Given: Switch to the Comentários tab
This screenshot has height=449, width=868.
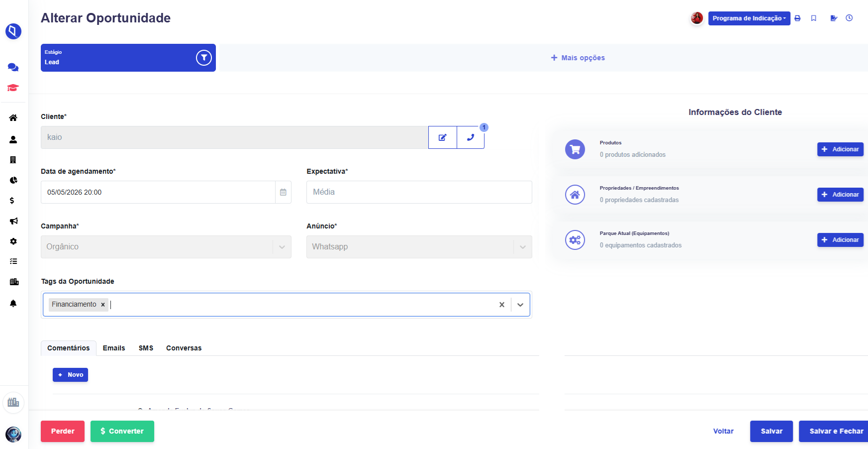Looking at the screenshot, I should (x=69, y=348).
